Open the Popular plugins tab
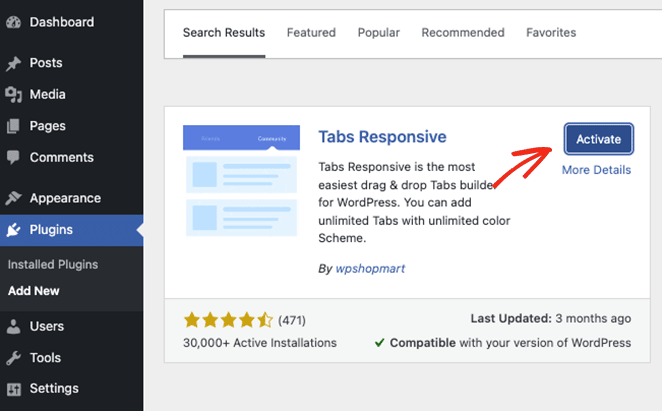This screenshot has height=411, width=662. click(x=379, y=33)
